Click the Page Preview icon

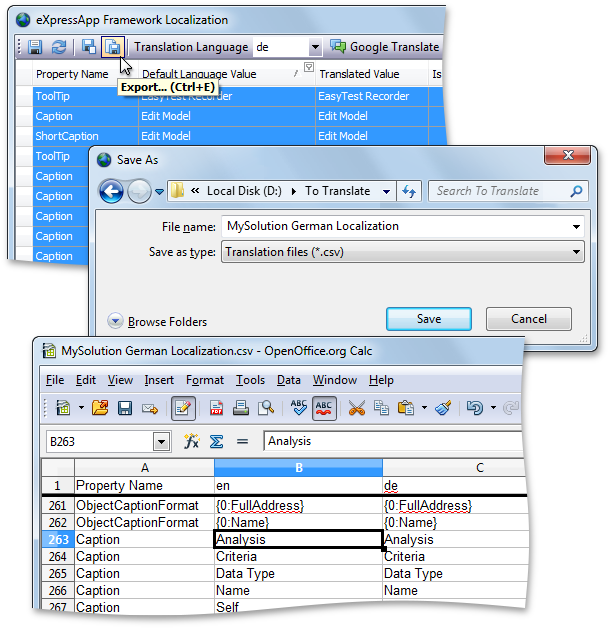tap(266, 408)
